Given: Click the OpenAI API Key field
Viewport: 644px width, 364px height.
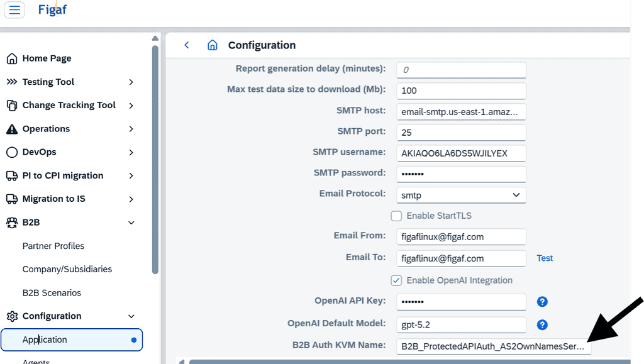Looking at the screenshot, I should point(461,302).
